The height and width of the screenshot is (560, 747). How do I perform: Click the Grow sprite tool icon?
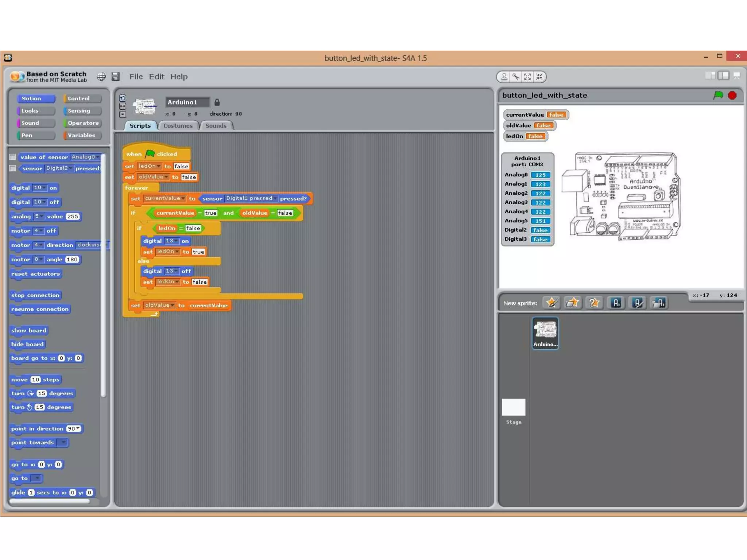click(527, 77)
